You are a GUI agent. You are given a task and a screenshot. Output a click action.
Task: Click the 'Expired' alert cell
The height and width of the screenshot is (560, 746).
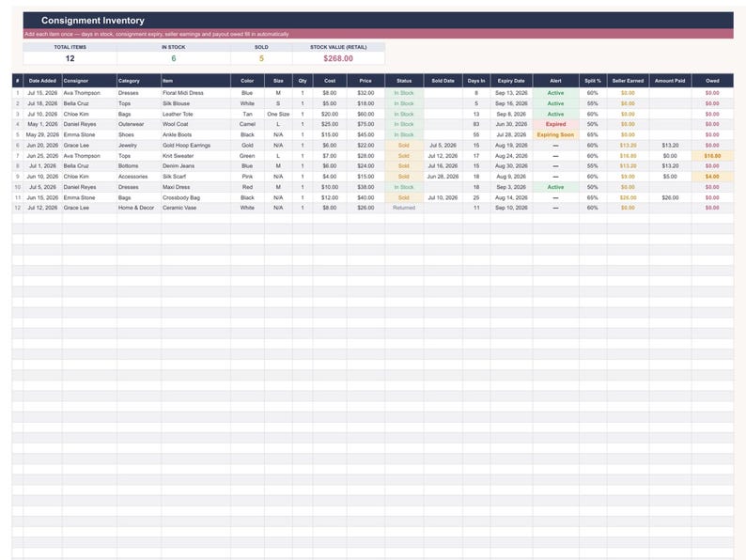(x=555, y=124)
